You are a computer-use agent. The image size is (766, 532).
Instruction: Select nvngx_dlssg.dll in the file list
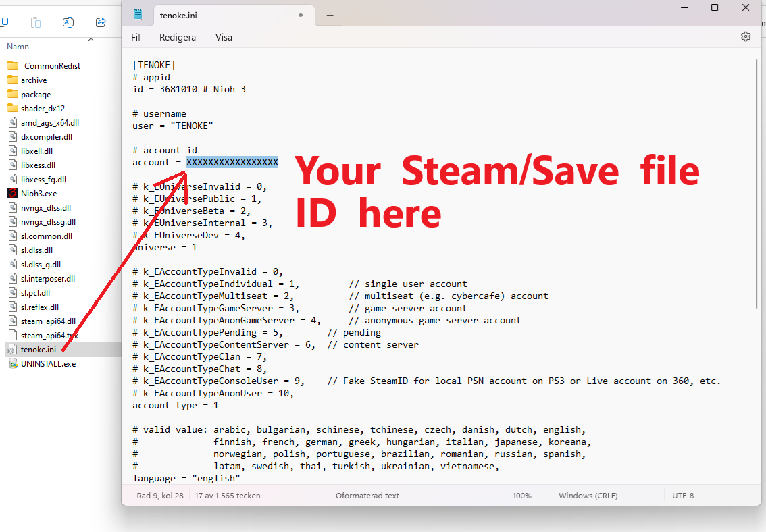[48, 221]
